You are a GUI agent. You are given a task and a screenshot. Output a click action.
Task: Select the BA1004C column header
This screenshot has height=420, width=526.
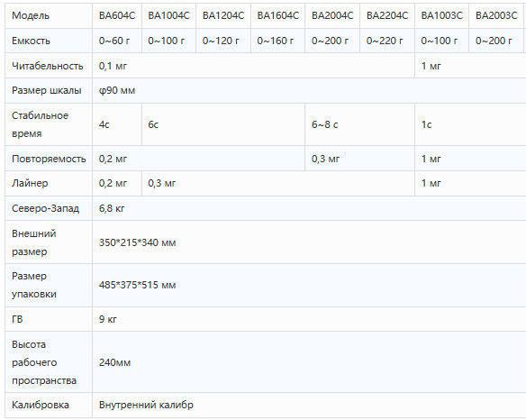click(x=168, y=16)
